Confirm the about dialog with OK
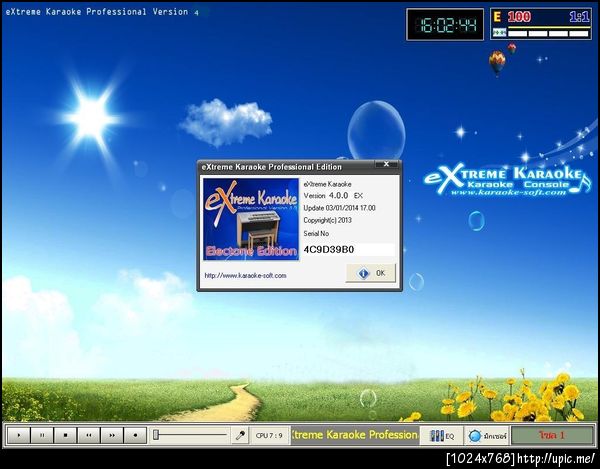This screenshot has width=600, height=469. click(370, 273)
